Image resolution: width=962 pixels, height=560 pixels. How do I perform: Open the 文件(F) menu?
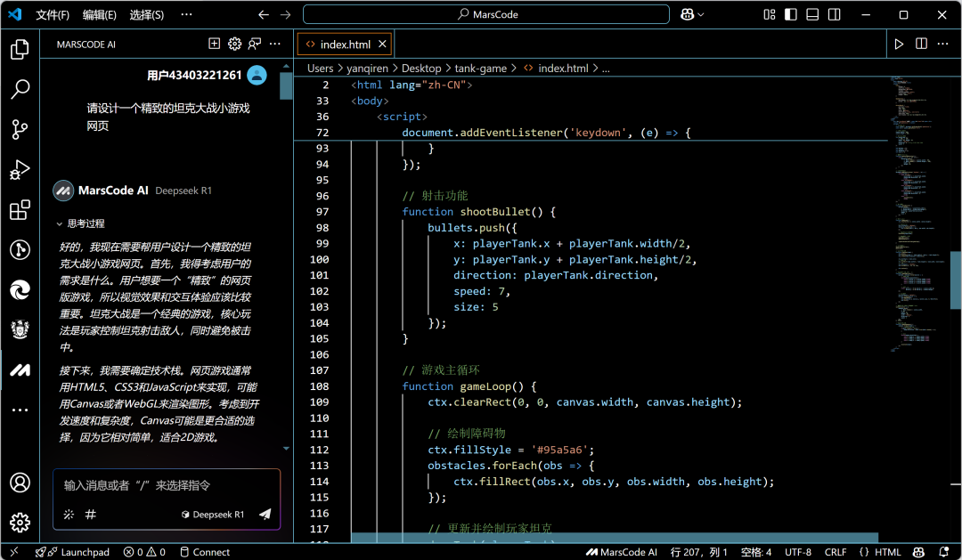pyautogui.click(x=53, y=15)
